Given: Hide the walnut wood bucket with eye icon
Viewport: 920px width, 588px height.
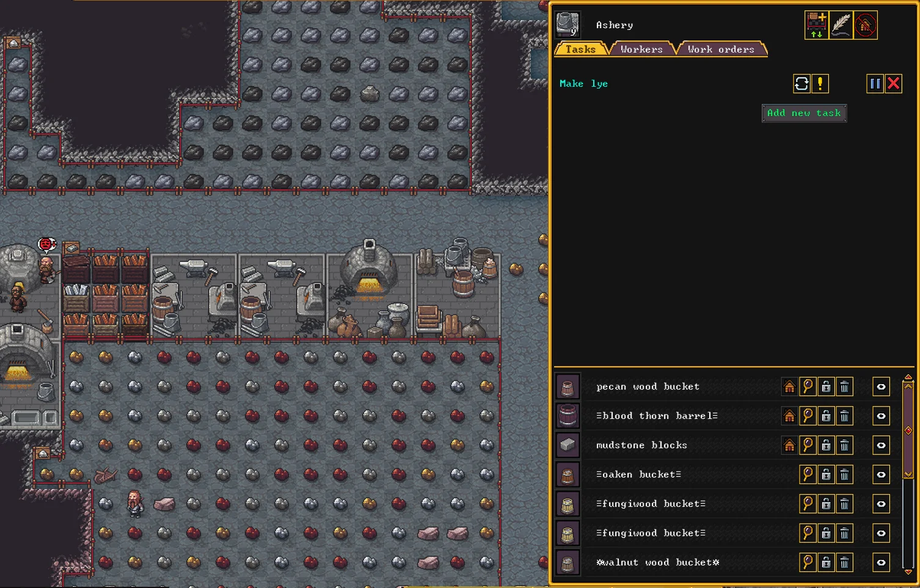Looking at the screenshot, I should [881, 562].
